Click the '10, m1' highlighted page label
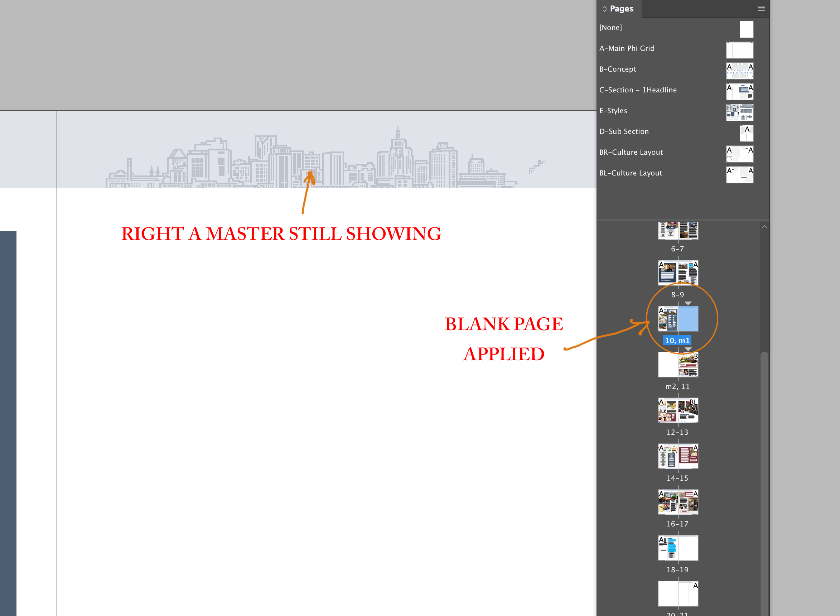The image size is (840, 616). [x=677, y=341]
